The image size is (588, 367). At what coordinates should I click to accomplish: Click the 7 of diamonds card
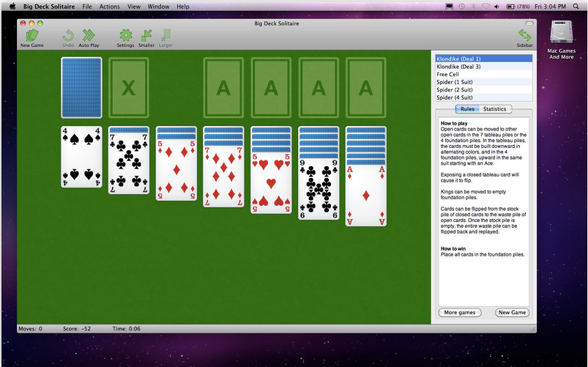223,177
